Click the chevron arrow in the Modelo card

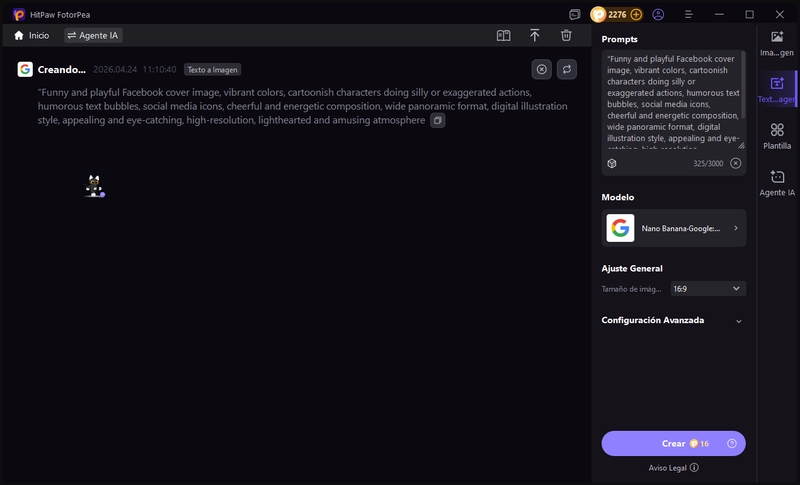point(736,228)
